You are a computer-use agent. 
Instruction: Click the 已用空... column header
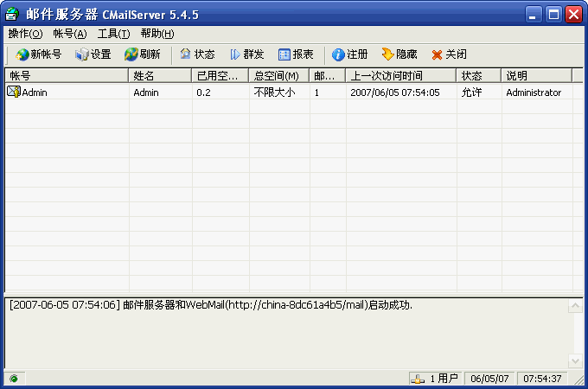pos(220,76)
